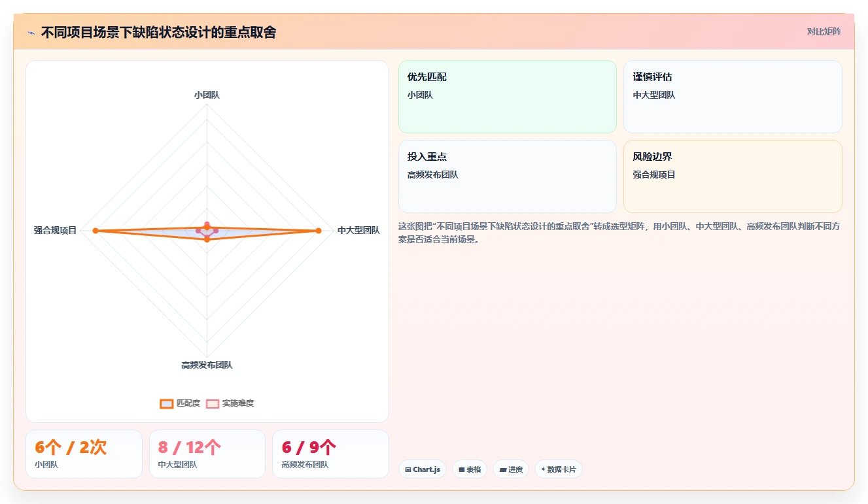Select the 风险边界 card
The height and width of the screenshot is (504, 868).
[x=733, y=176]
